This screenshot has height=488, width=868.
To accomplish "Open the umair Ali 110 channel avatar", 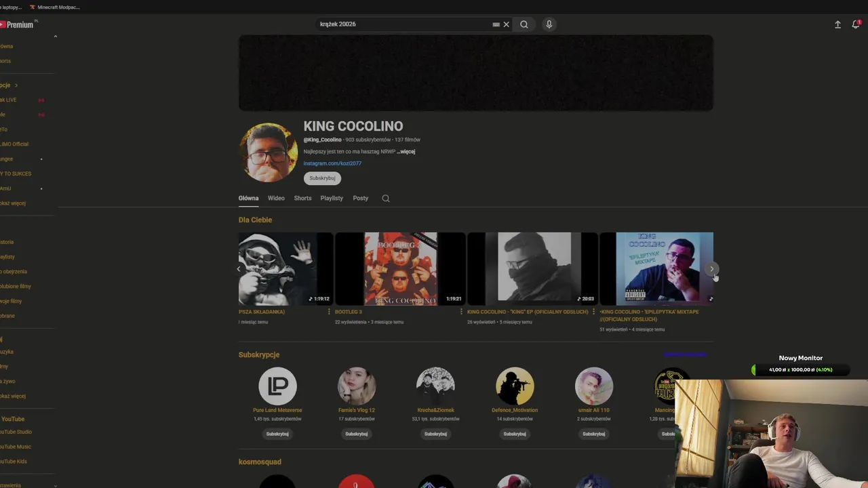I will pyautogui.click(x=594, y=386).
